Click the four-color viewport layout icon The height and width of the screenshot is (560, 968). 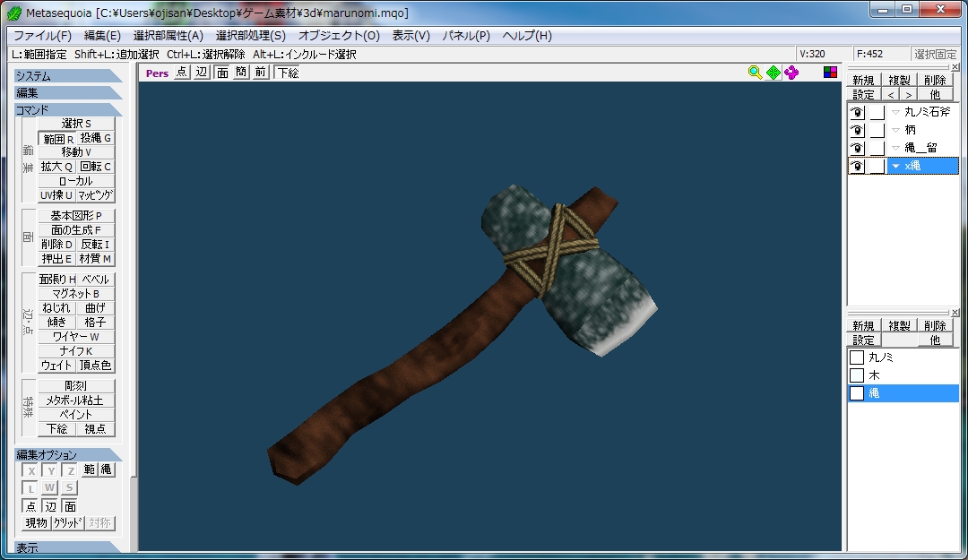[x=830, y=73]
